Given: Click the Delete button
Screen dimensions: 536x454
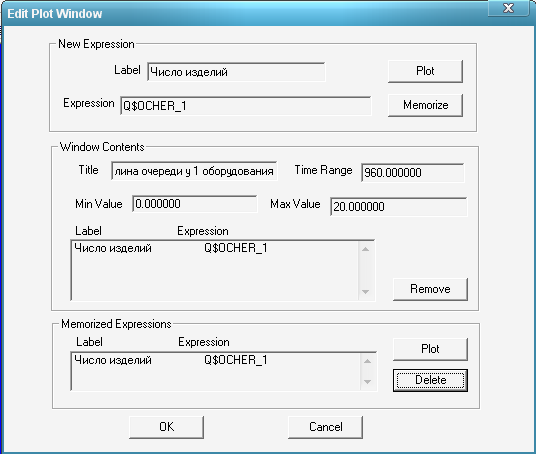Looking at the screenshot, I should 430,380.
